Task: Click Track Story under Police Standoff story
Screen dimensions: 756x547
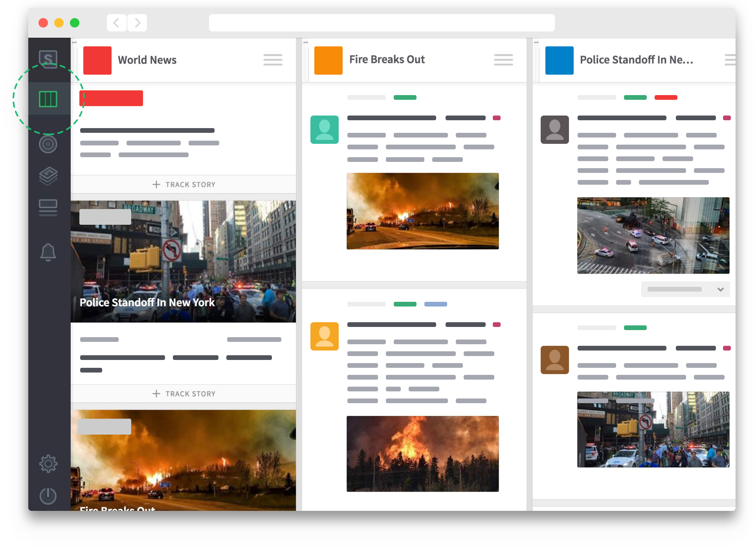Action: pyautogui.click(x=183, y=393)
